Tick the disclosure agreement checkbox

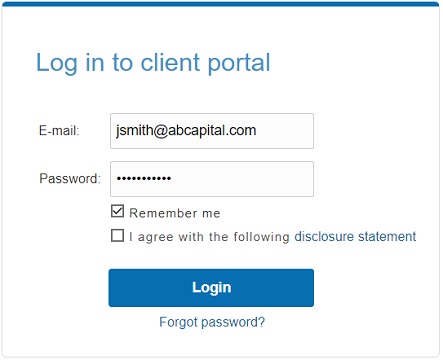[117, 235]
